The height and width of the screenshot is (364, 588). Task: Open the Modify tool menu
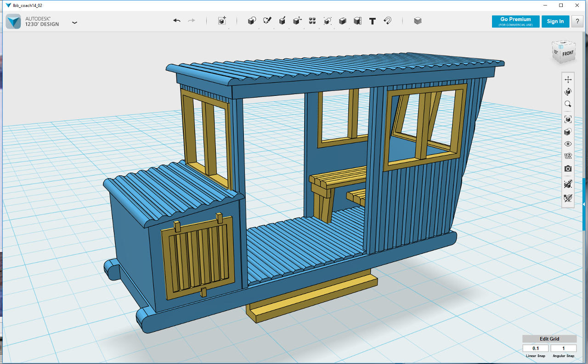tap(297, 21)
